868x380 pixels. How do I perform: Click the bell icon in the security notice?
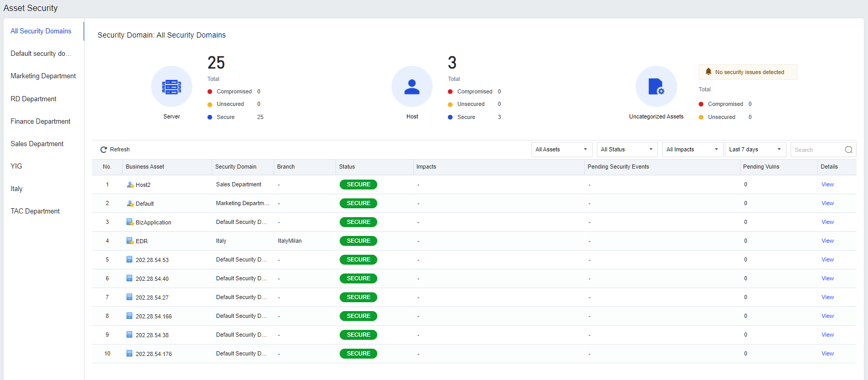tap(709, 72)
